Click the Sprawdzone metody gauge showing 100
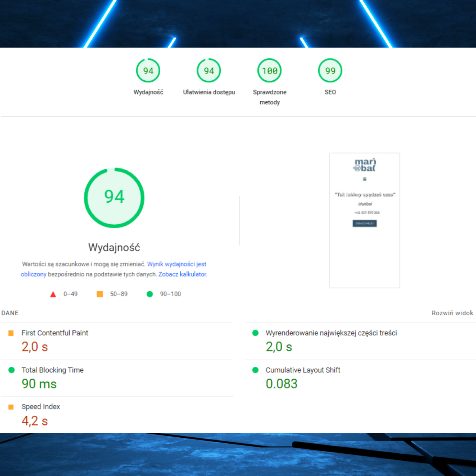The width and height of the screenshot is (476, 476). [x=269, y=70]
